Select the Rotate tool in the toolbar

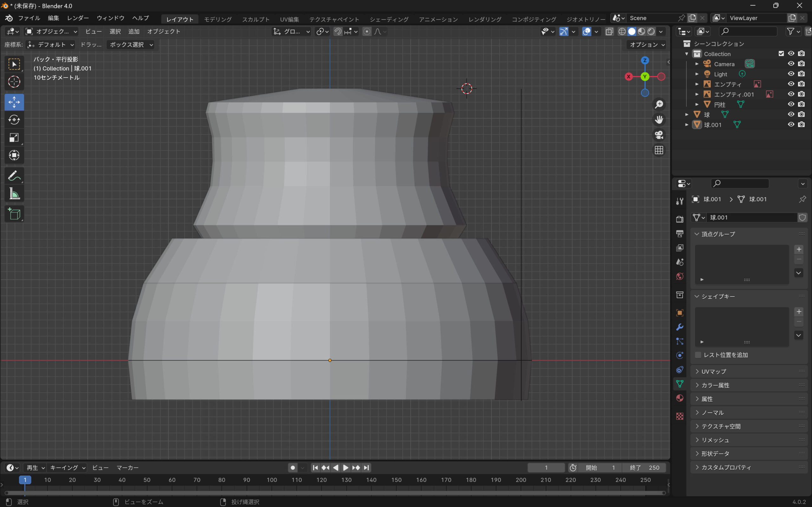click(x=14, y=120)
